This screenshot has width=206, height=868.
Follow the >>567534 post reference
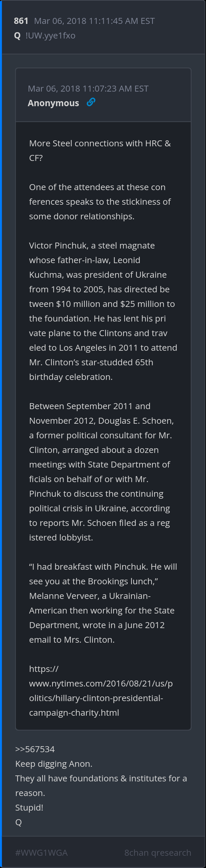(35, 749)
